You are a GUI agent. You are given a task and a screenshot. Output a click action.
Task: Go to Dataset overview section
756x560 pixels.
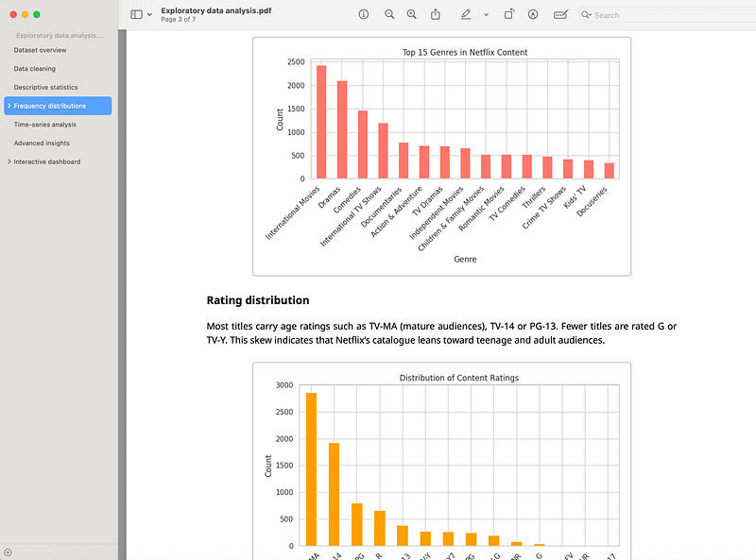[x=40, y=50]
